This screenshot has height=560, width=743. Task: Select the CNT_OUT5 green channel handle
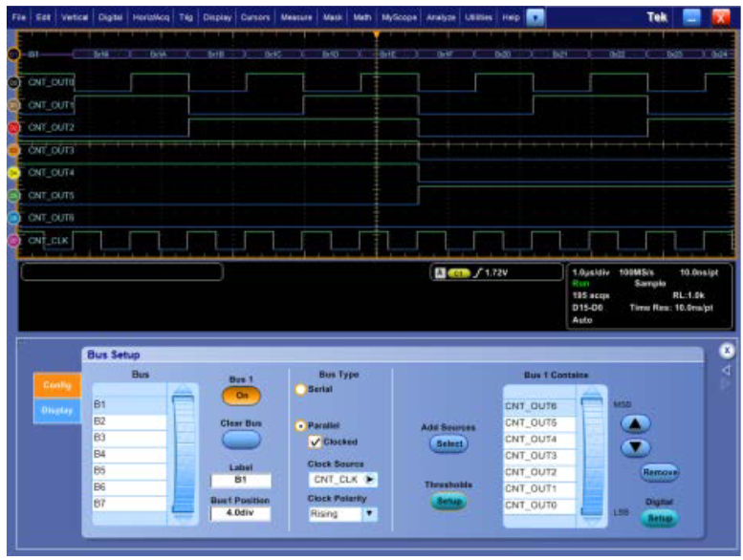click(13, 195)
